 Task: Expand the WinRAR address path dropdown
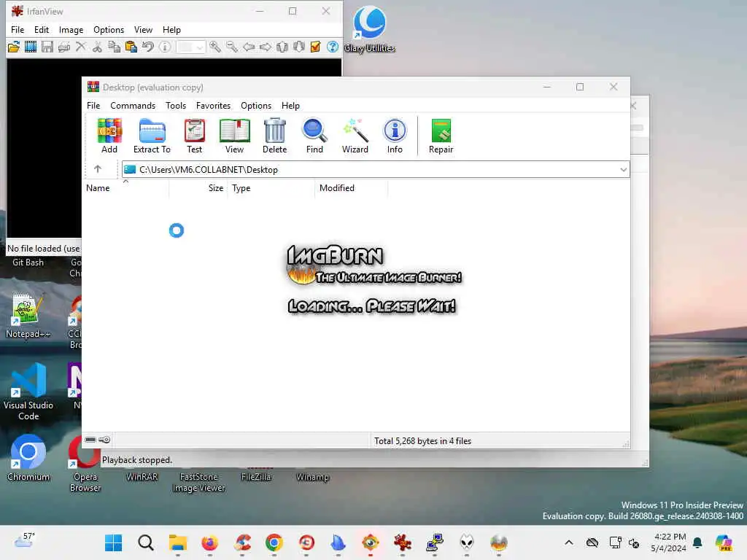[623, 169]
